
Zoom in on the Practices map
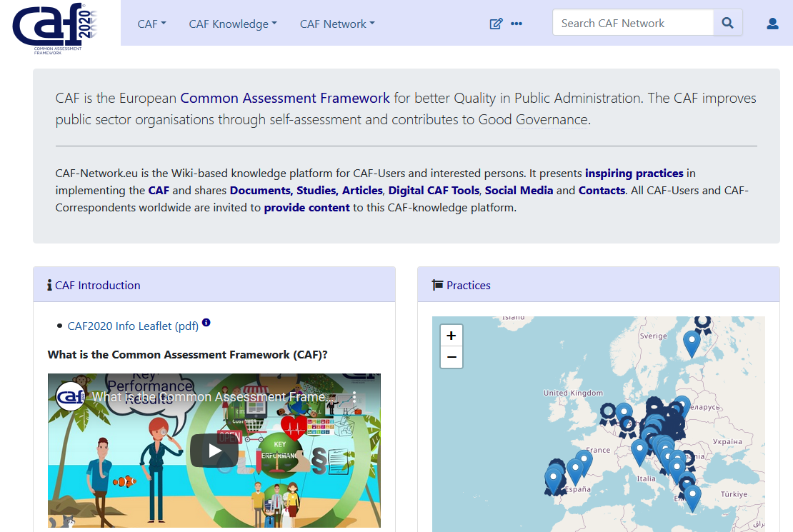pos(452,336)
